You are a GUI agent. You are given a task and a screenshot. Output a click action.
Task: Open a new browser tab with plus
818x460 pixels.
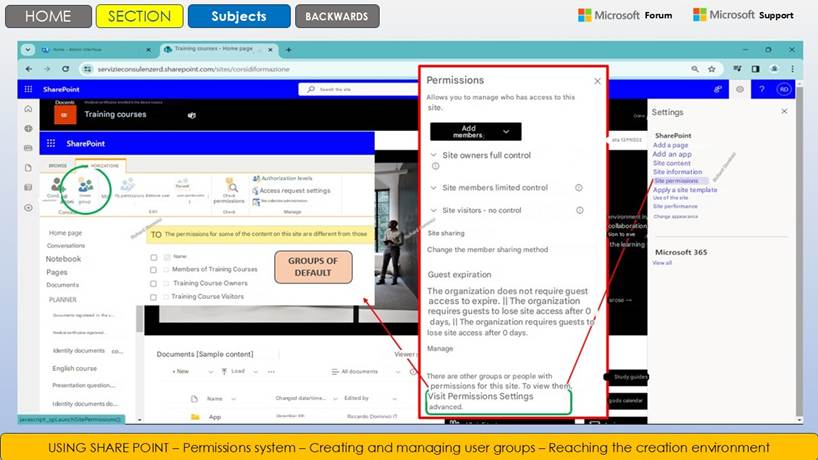(288, 50)
